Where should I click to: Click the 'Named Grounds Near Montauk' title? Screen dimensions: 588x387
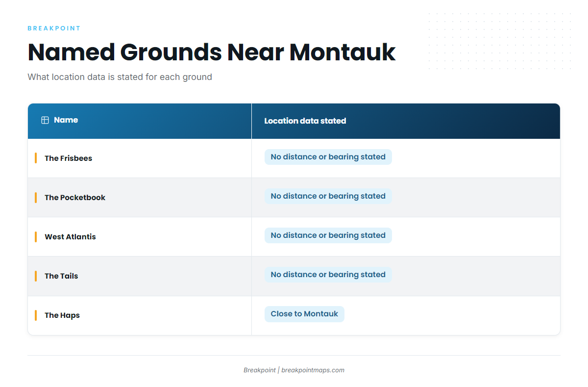tap(212, 52)
